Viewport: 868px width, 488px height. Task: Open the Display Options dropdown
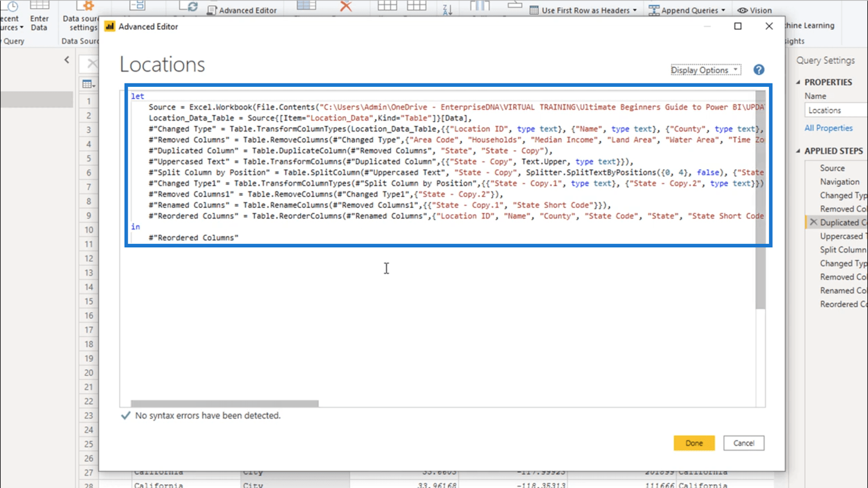coord(705,70)
